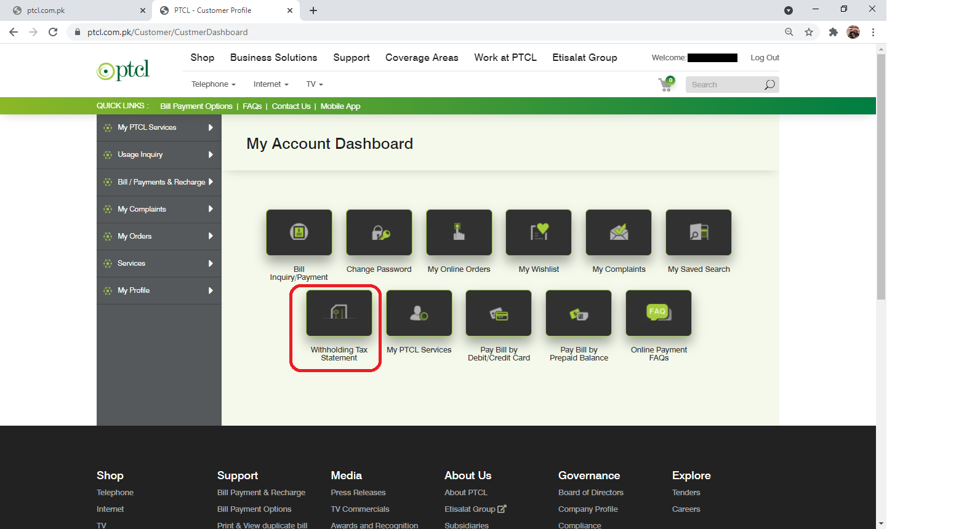Click the PTCL logo
980x529 pixels.
click(x=123, y=70)
